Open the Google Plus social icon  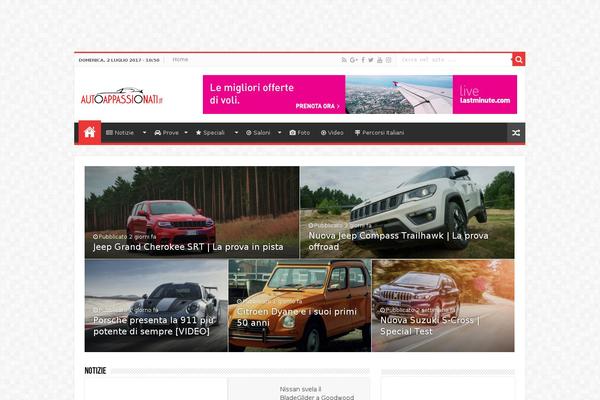[x=354, y=60]
